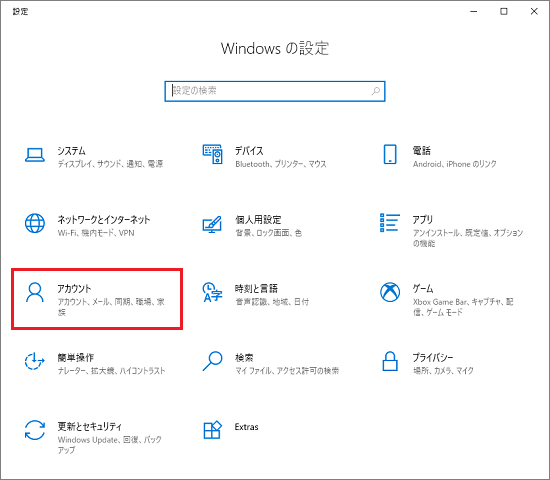
Task: Minimize the 設定 window
Action: click(474, 12)
